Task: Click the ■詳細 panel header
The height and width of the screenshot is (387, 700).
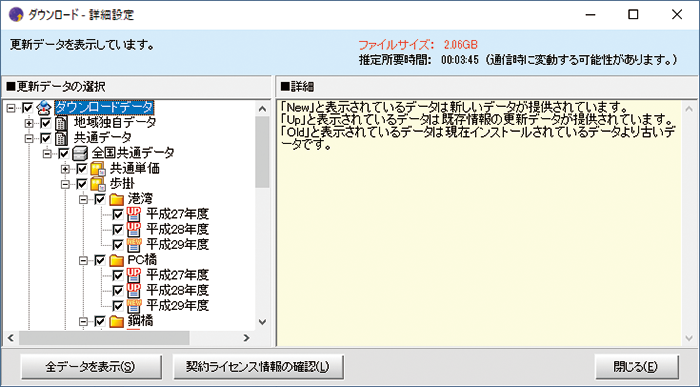Action: [x=297, y=87]
